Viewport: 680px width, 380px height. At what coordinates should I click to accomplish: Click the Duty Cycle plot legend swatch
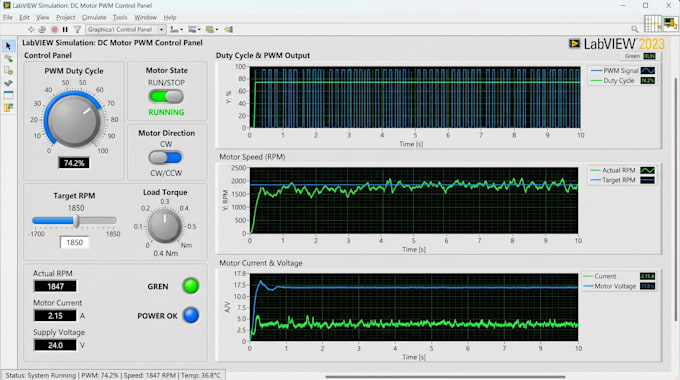tap(648, 81)
